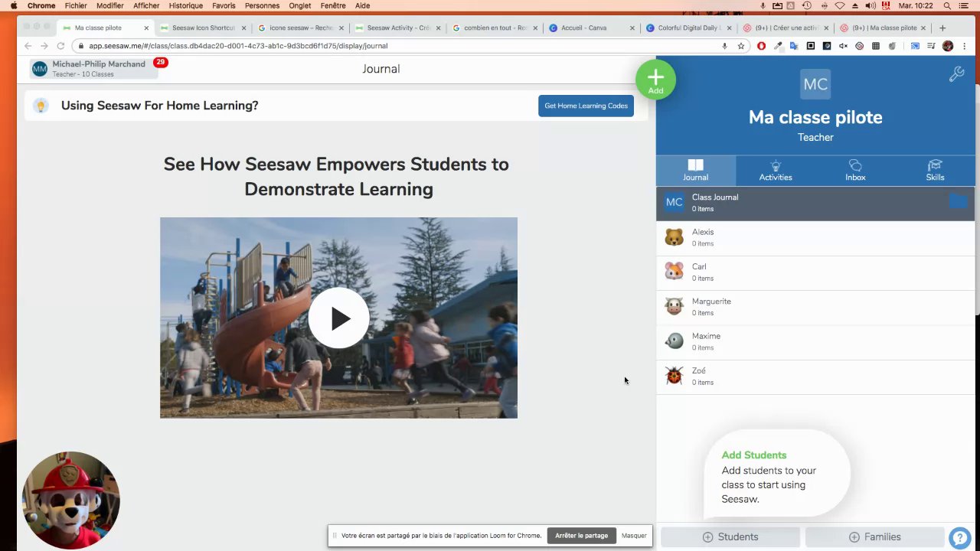Open the Chrome profile avatar
This screenshot has height=551, width=980.
[948, 46]
